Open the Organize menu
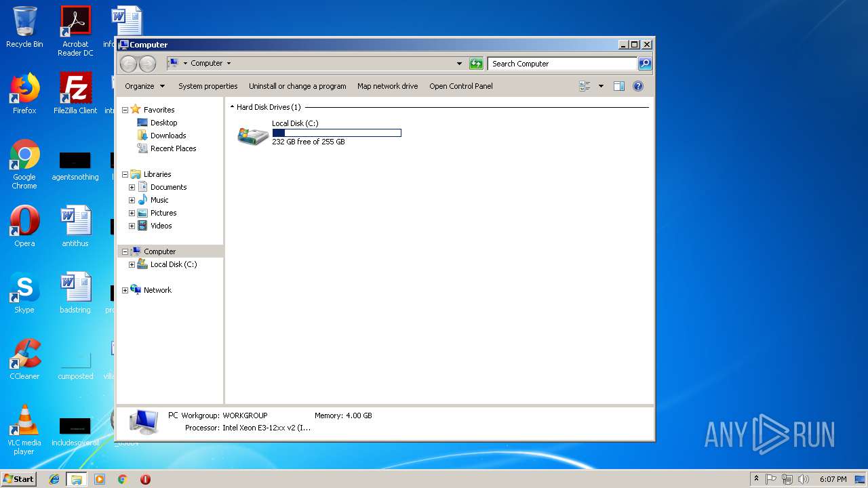The width and height of the screenshot is (868, 488). [145, 86]
